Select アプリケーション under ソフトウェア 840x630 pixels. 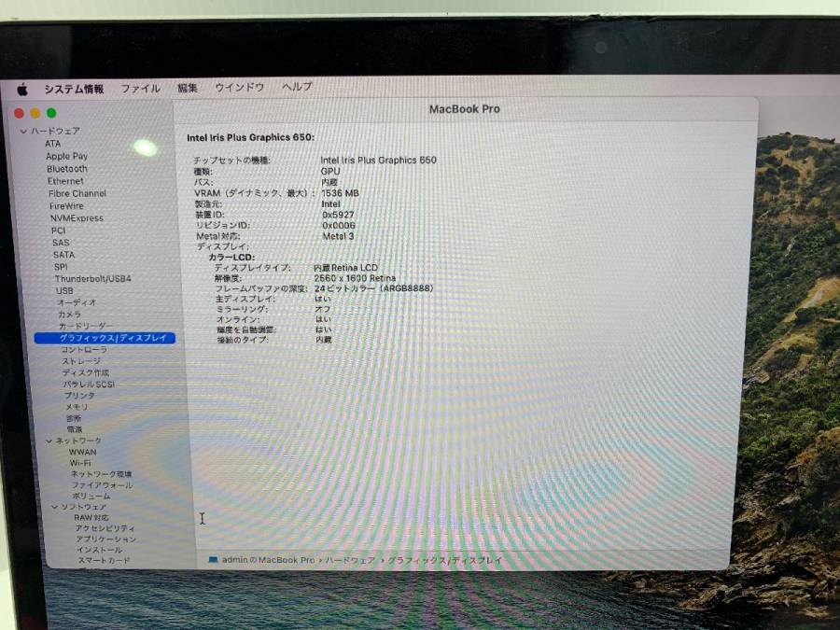tap(105, 539)
